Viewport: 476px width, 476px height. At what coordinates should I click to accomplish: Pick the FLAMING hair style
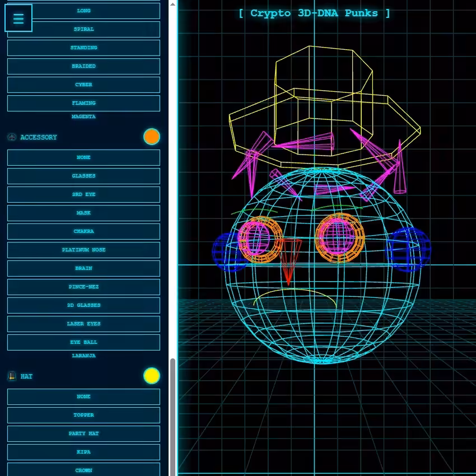pyautogui.click(x=83, y=103)
